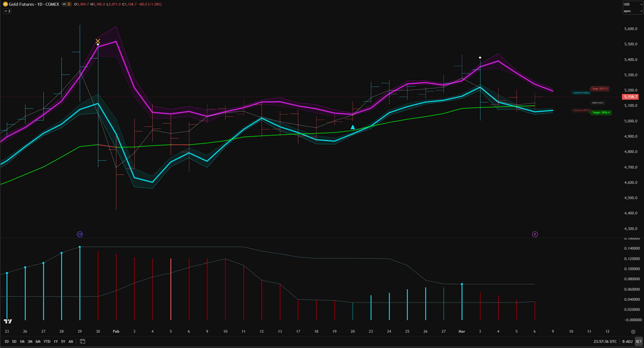Select the yellow X sell marker on the chart
The image size is (644, 348).
(98, 41)
